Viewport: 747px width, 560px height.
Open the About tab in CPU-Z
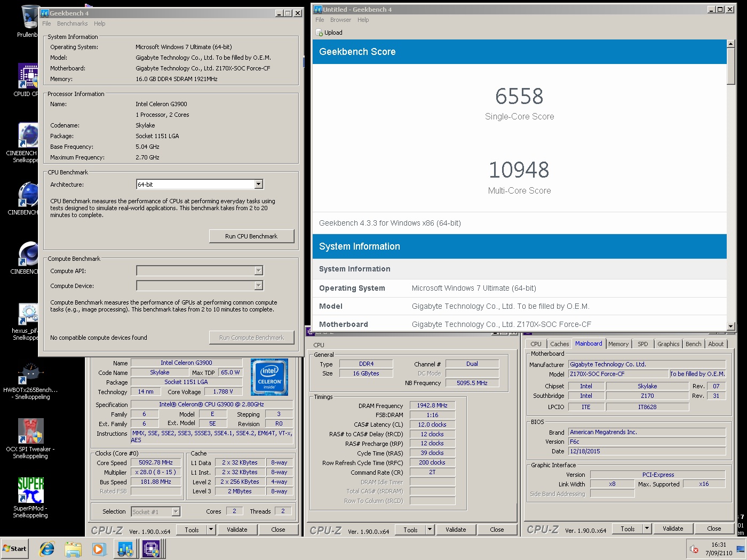click(x=716, y=344)
